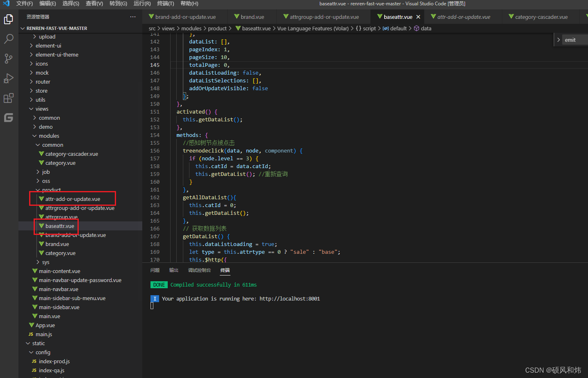The height and width of the screenshot is (378, 588).
Task: Open attr-add-or-update.vue in file tree
Action: pyautogui.click(x=73, y=199)
